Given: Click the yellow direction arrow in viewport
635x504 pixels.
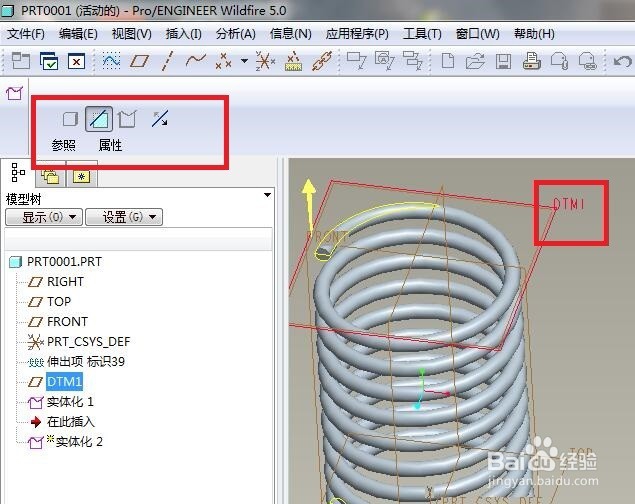Looking at the screenshot, I should coord(309,204).
